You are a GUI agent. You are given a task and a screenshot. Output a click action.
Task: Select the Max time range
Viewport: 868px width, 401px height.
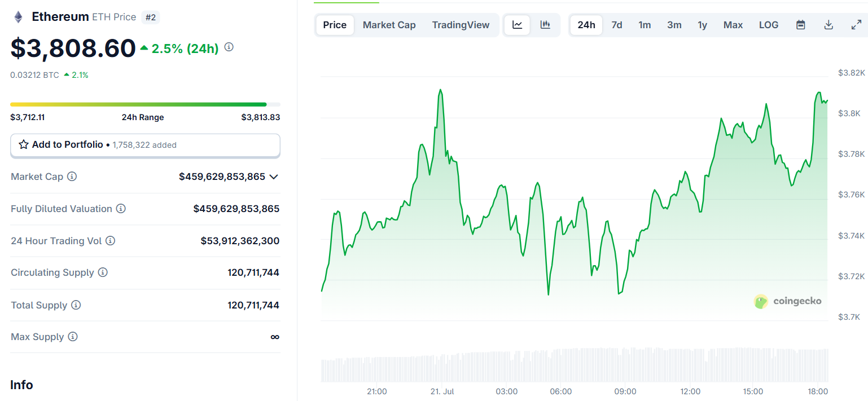pos(733,25)
